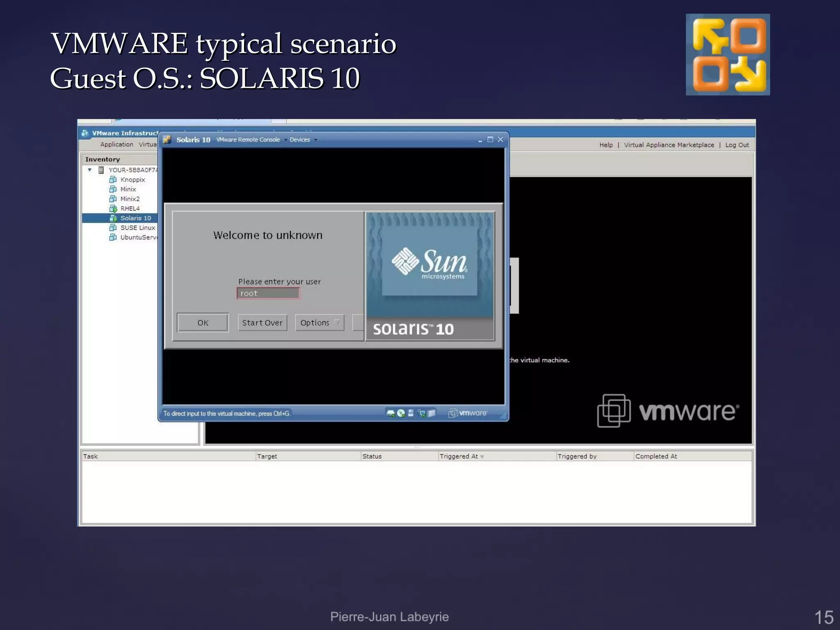
Task: Click the network adapter status icon
Action: click(x=421, y=413)
